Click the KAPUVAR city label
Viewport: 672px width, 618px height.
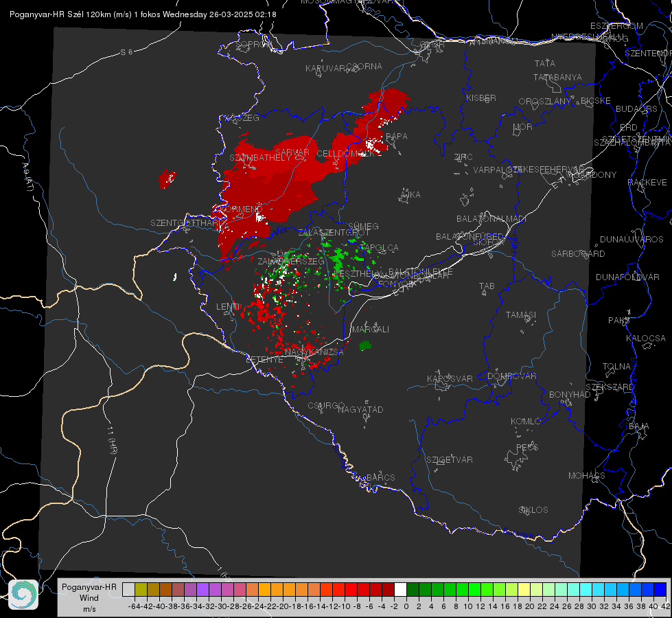[325, 68]
